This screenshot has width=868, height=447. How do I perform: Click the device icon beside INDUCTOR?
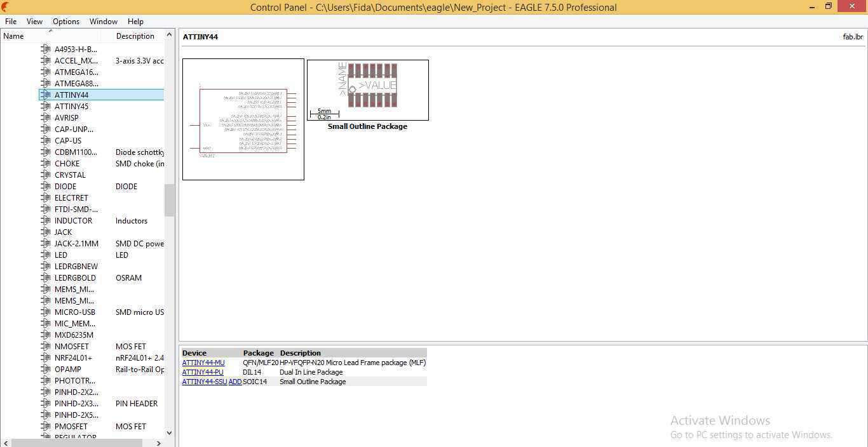pyautogui.click(x=46, y=220)
